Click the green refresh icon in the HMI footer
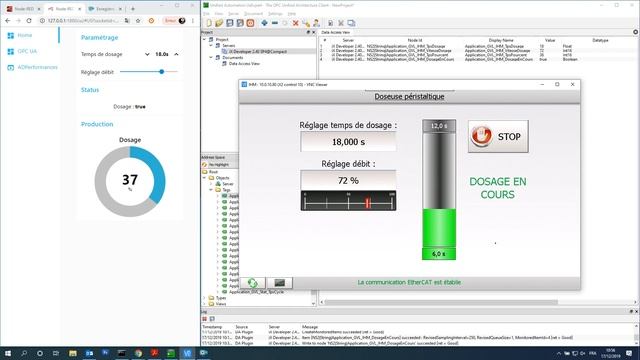The height and width of the screenshot is (360, 640). [253, 283]
